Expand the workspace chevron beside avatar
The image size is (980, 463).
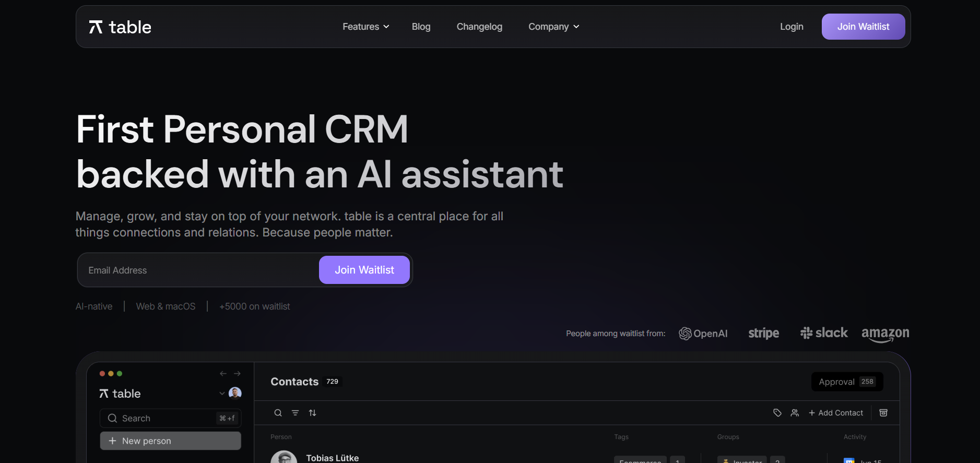pos(222,394)
